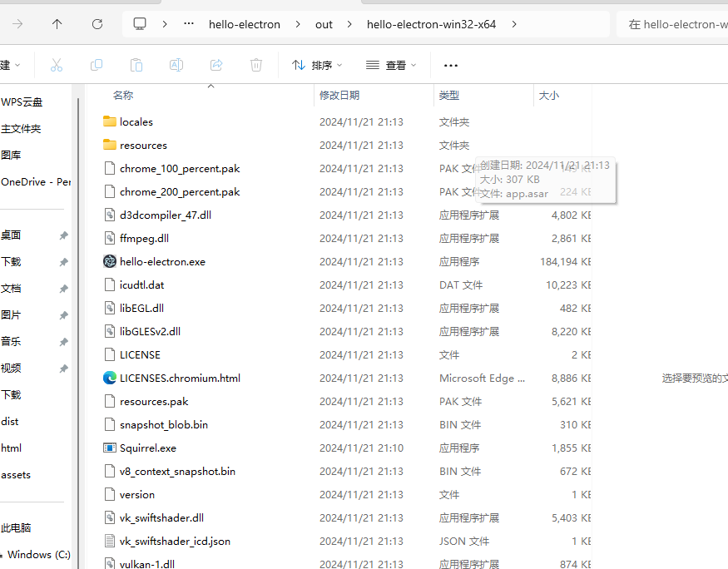The image size is (728, 569).
Task: Click the Copy icon in toolbar
Action: [97, 65]
